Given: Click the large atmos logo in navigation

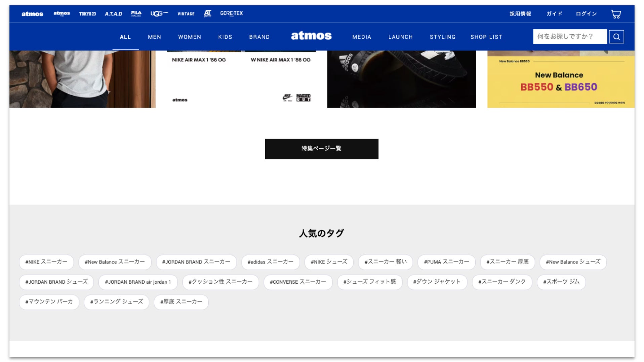Looking at the screenshot, I should coord(311,36).
